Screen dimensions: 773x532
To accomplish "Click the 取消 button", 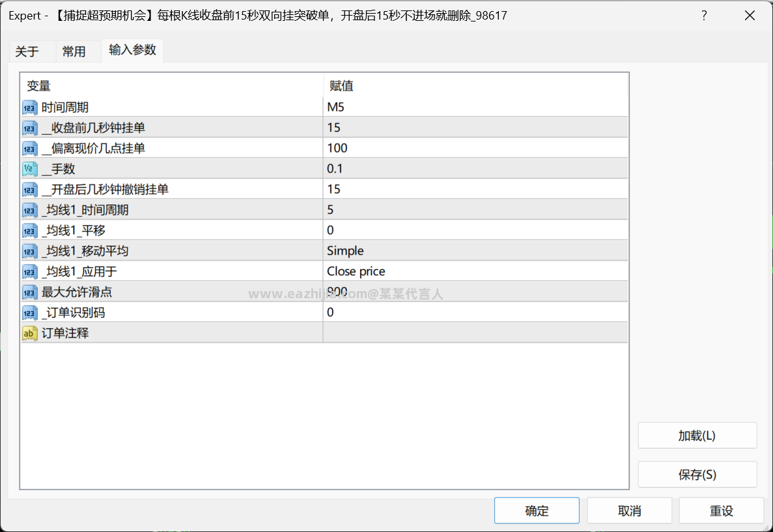I will [x=629, y=511].
